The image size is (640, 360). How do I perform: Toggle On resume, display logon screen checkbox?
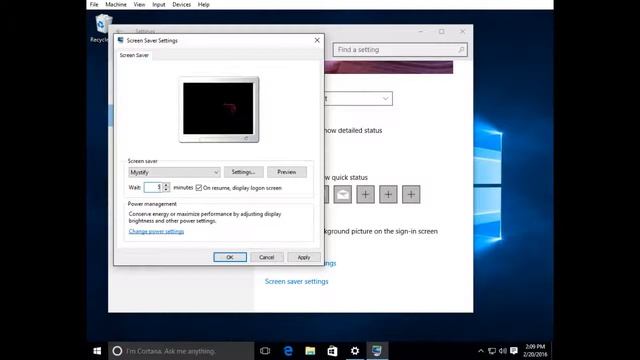click(198, 188)
